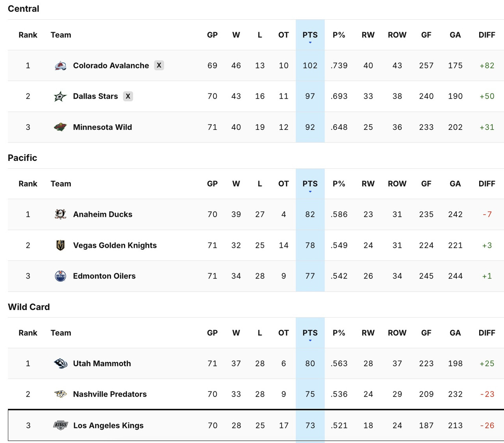Image resolution: width=504 pixels, height=443 pixels.
Task: Click the Edmonton Oilers logo
Action: 59,276
